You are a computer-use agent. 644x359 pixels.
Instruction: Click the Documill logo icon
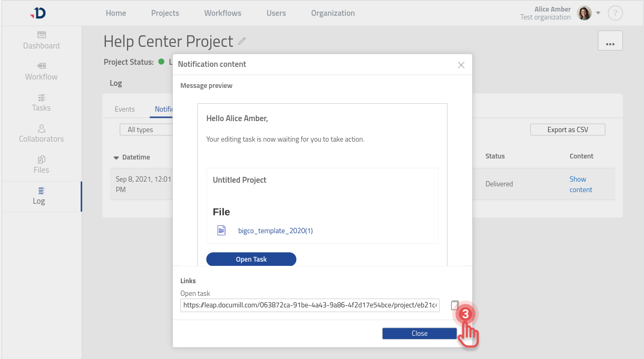point(38,13)
